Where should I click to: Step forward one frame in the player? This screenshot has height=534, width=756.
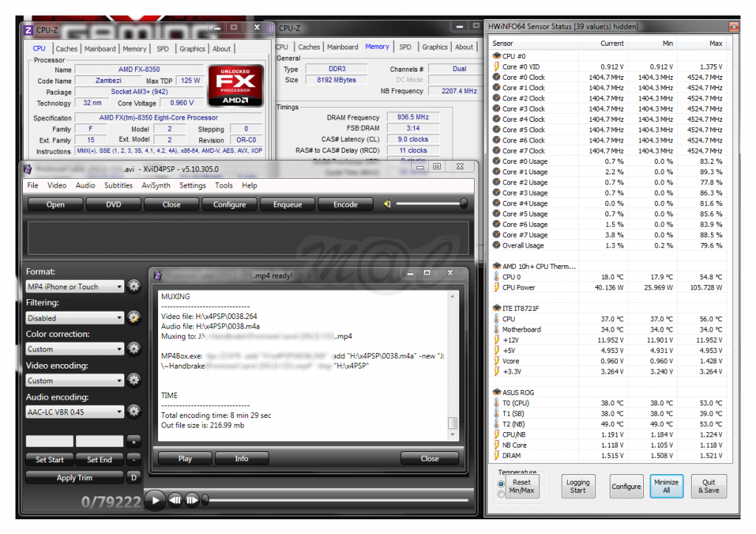click(x=192, y=500)
